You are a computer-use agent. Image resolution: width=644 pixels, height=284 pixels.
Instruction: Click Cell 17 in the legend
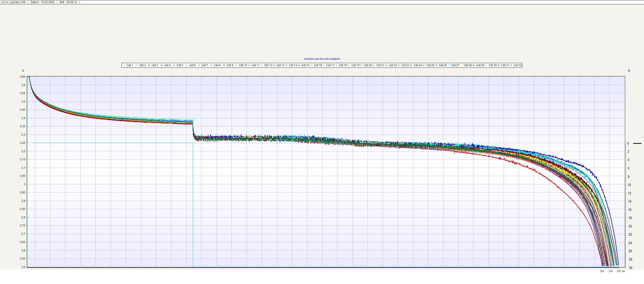coord(330,65)
